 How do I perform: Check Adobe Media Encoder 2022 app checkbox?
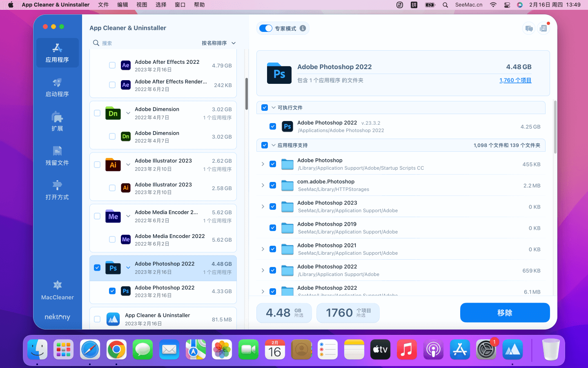112,240
